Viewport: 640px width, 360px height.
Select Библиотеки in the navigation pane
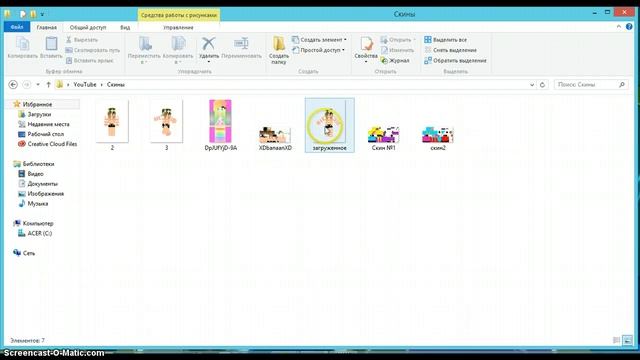click(38, 164)
